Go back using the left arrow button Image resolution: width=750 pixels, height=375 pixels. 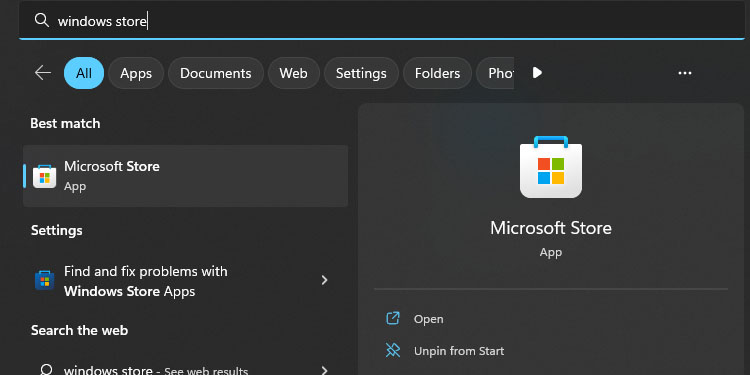43,73
